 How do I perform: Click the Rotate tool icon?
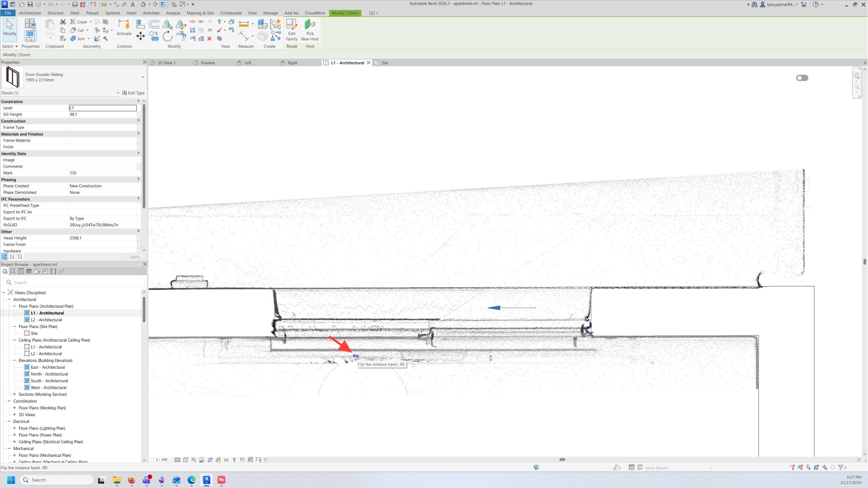[167, 36]
